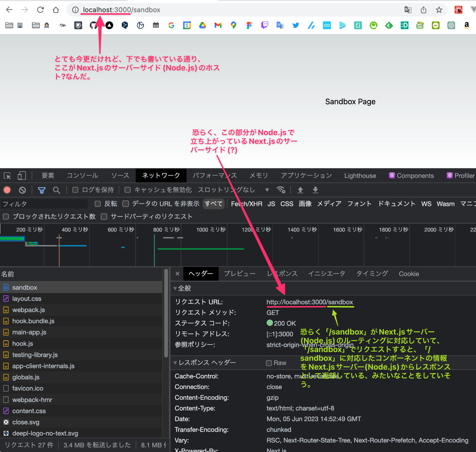476x452 pixels.
Task: Go back with the browser back arrow
Action: click(x=9, y=10)
